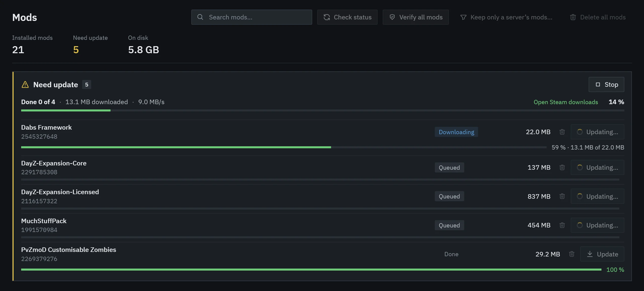Image resolution: width=644 pixels, height=291 pixels.
Task: Click mod ID 2116157322
Action: (39, 201)
